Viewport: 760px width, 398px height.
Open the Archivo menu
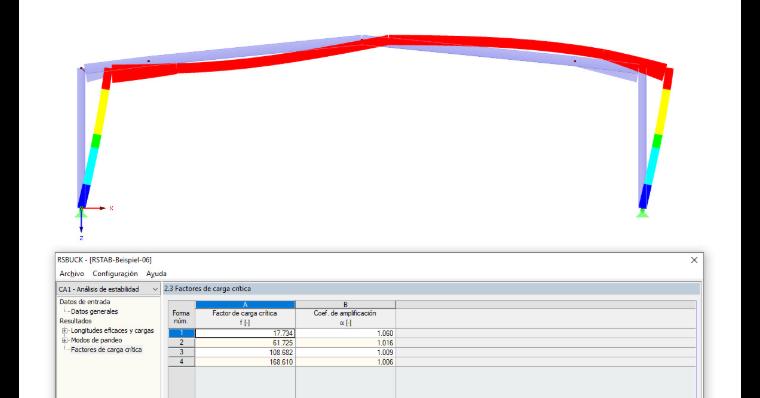[x=72, y=274]
